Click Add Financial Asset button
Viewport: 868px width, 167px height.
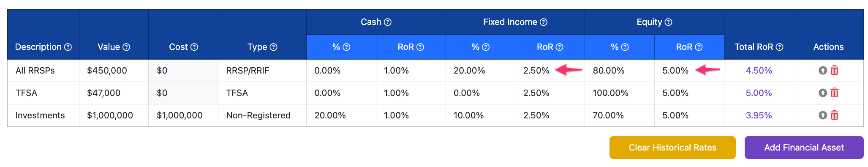click(804, 148)
